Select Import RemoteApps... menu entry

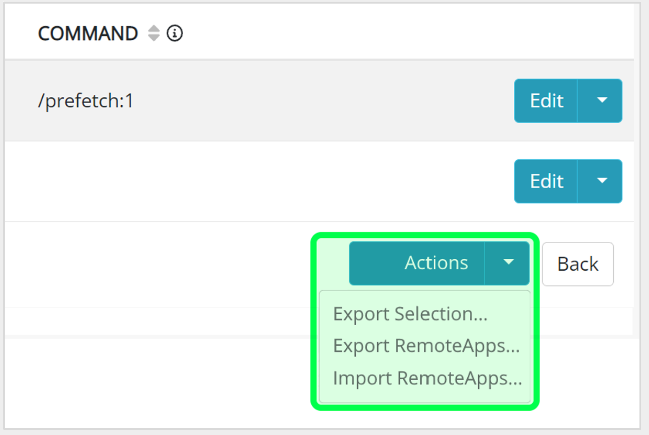[427, 379]
